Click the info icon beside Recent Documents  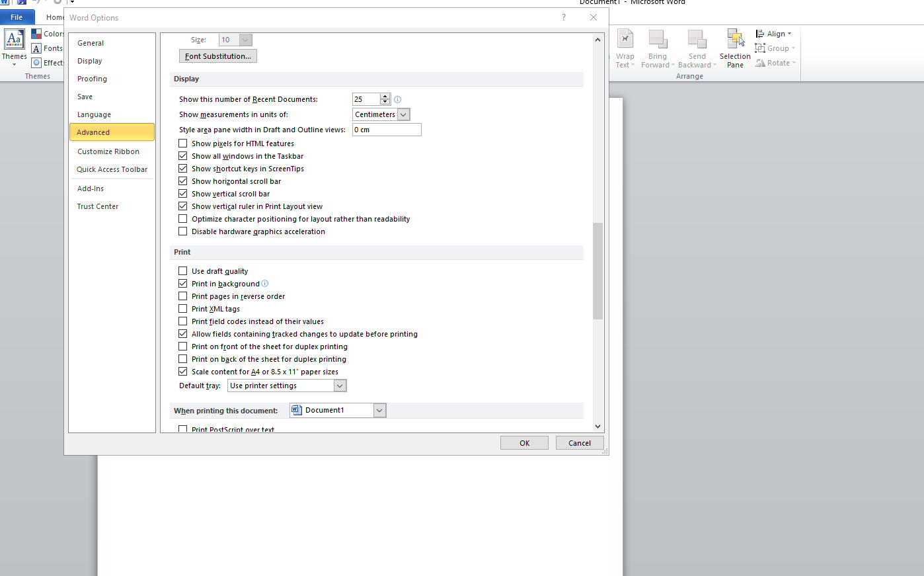tap(398, 100)
